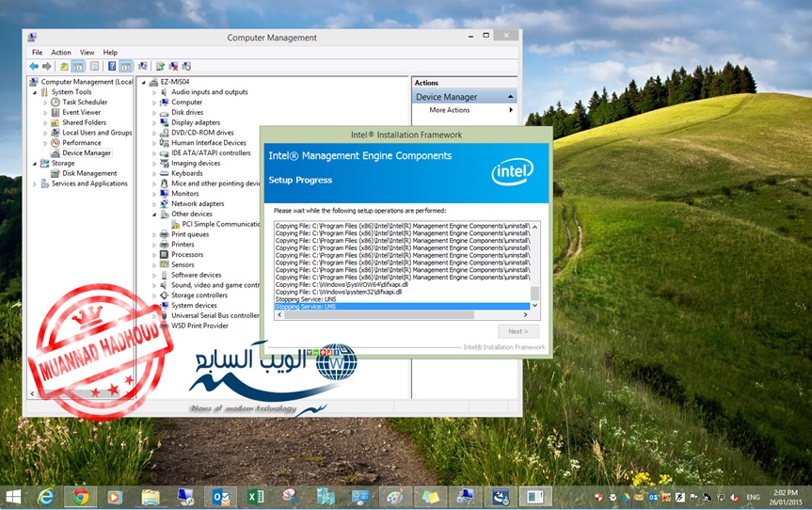
Task: Expand the Processors category
Action: coord(154,255)
